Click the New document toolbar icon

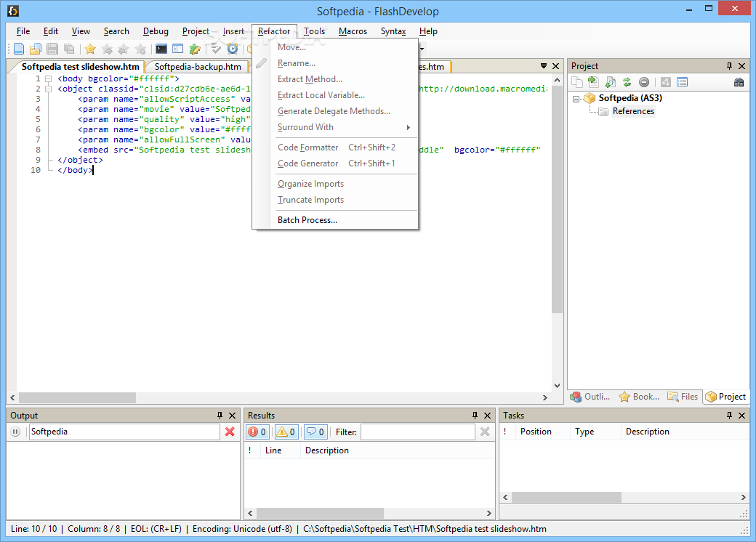[19, 49]
